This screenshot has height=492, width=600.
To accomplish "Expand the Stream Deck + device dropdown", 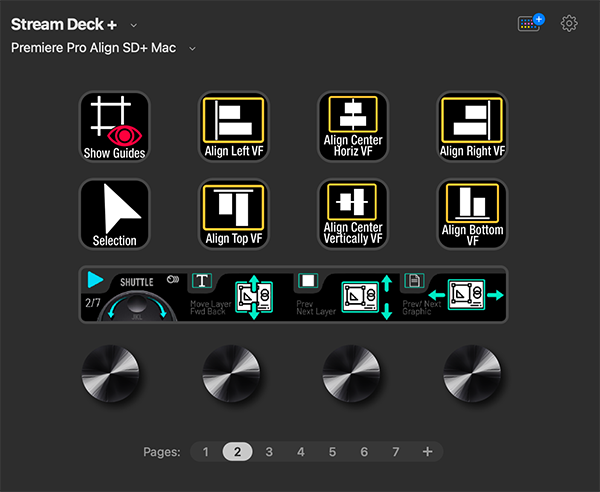I will point(134,25).
